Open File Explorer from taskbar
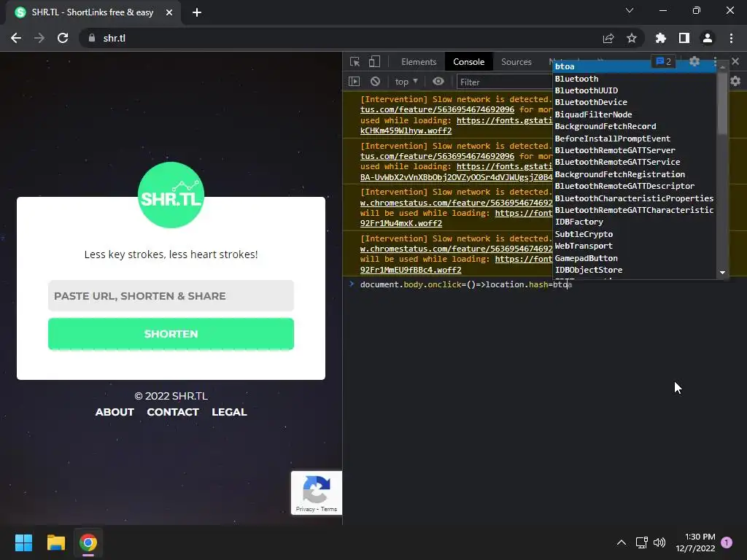 55,542
